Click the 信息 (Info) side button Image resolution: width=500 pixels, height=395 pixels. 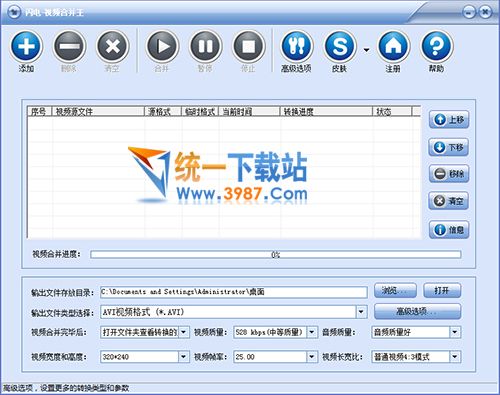(x=449, y=230)
